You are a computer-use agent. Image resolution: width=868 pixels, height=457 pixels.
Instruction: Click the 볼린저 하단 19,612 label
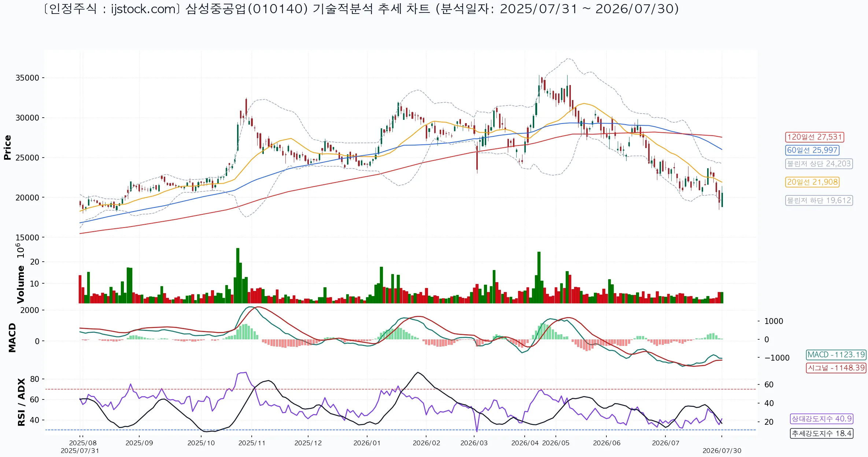(x=819, y=200)
